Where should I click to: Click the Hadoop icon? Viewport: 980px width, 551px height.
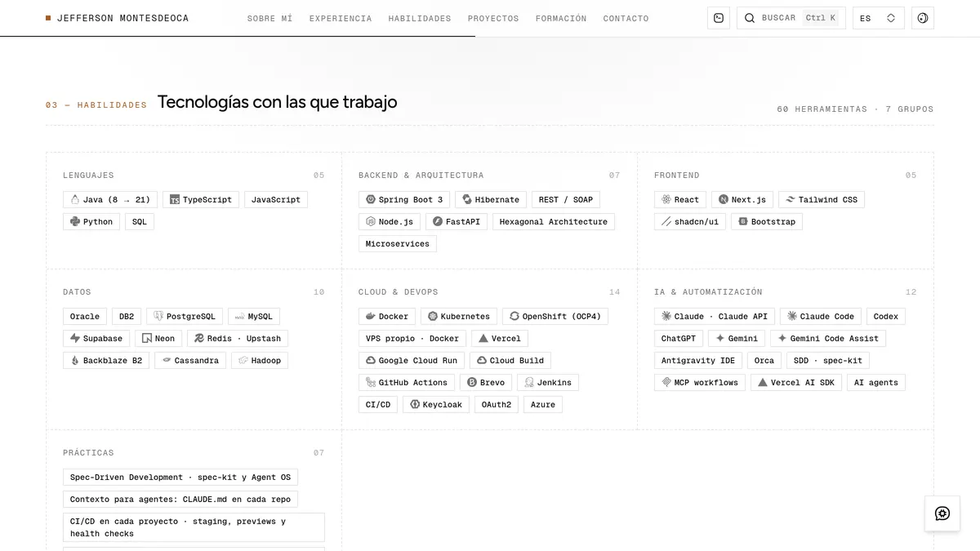pyautogui.click(x=243, y=360)
